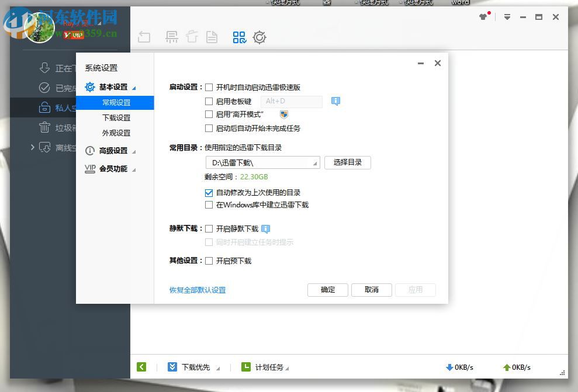Select the grid view icon in the toolbar
The height and width of the screenshot is (392, 578).
239,37
